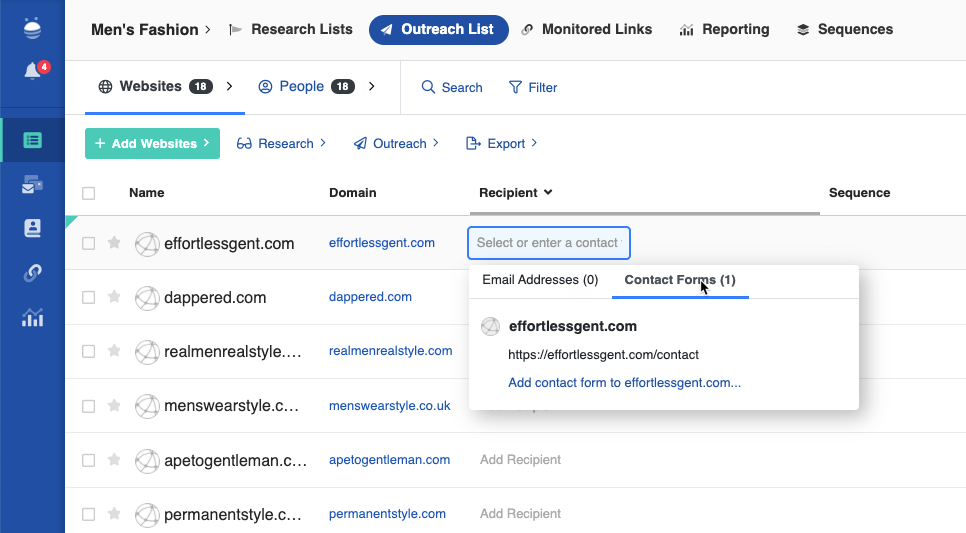
Task: Open the analytics chart sidebar icon
Action: pyautogui.click(x=33, y=318)
